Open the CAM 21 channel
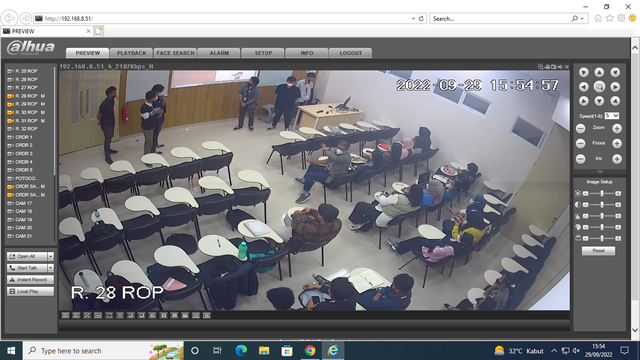Viewport: 640px width, 360px height. [x=20, y=236]
